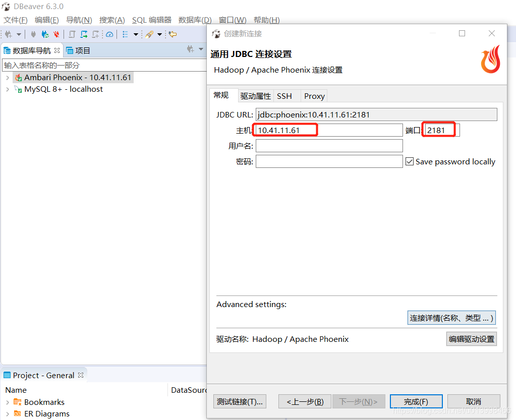The height and width of the screenshot is (420, 516).
Task: Switch to the 驱动属性 tab
Action: (255, 96)
